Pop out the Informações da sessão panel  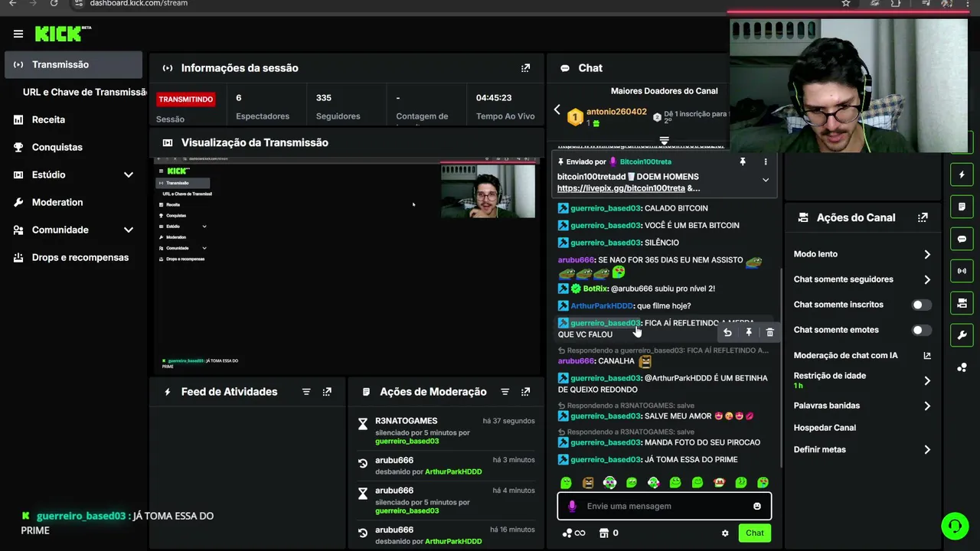tap(525, 68)
